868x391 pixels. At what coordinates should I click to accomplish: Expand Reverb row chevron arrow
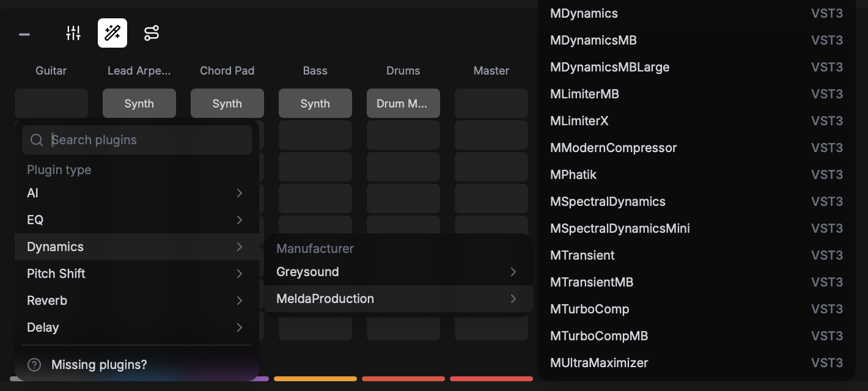[240, 301]
